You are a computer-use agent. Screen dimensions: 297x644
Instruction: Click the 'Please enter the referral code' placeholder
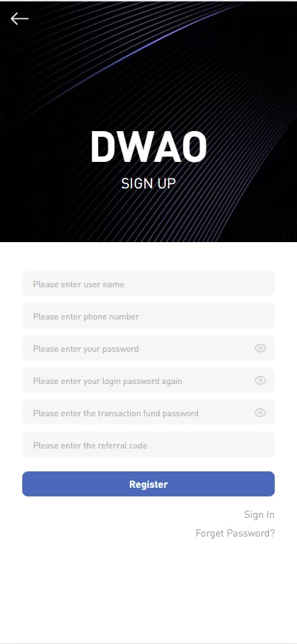(90, 446)
